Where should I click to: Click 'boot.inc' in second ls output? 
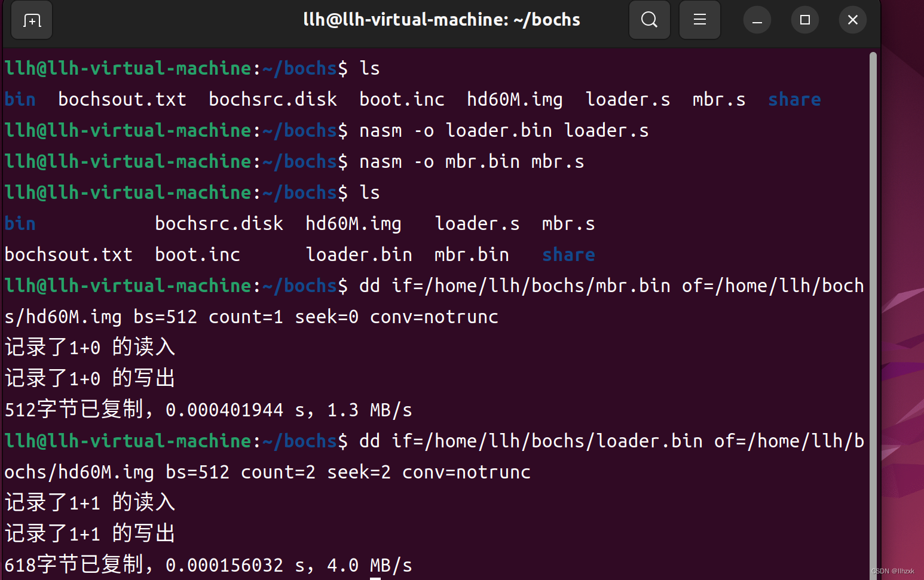click(x=197, y=254)
